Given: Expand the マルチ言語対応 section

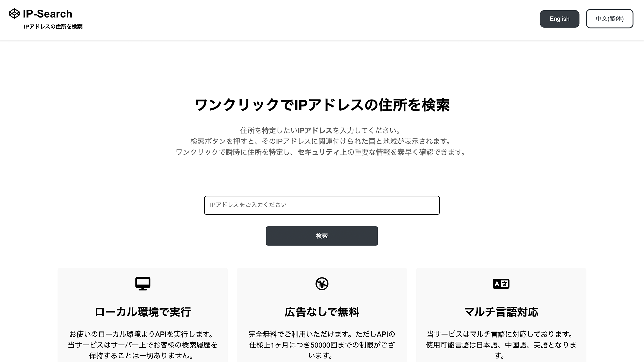Looking at the screenshot, I should 501,312.
